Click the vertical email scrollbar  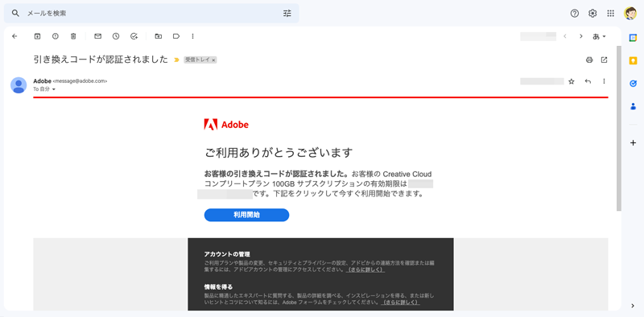[x=619, y=128]
